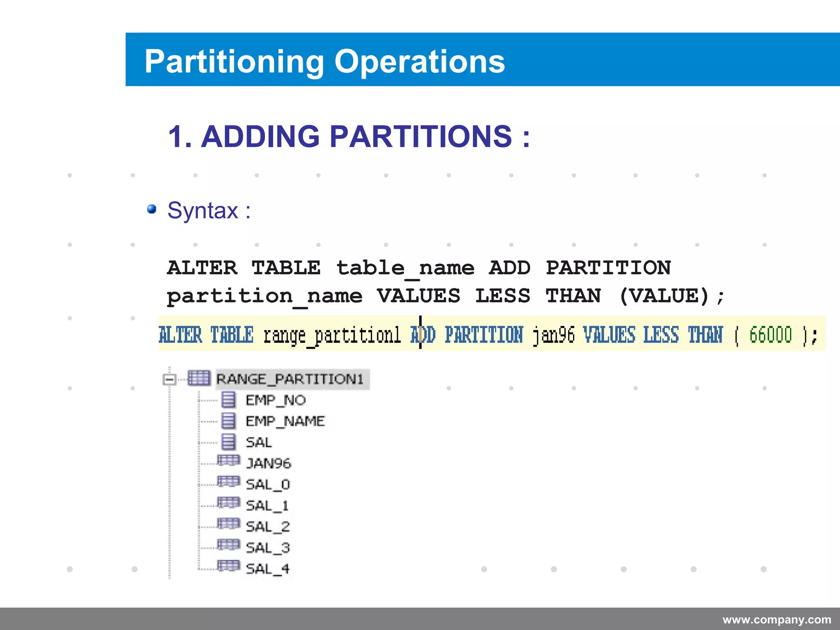Select the SAL_2 partition entry
840x630 pixels.
click(268, 527)
